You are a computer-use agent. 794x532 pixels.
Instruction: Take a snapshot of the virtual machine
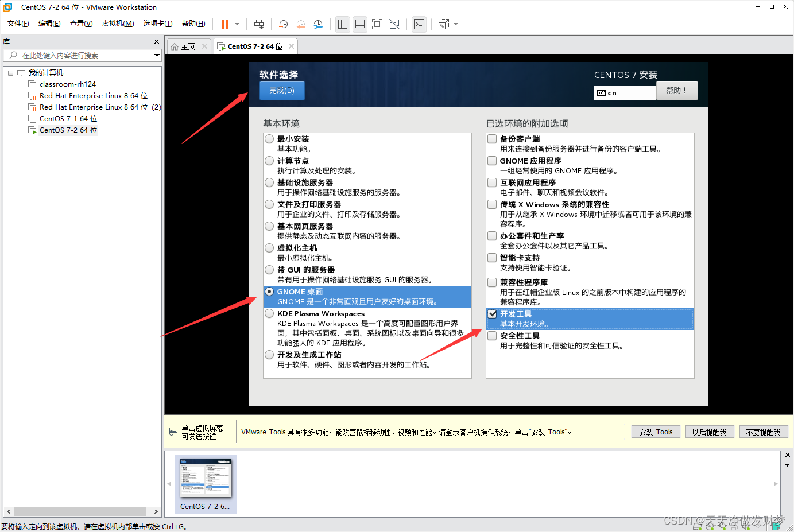[283, 24]
